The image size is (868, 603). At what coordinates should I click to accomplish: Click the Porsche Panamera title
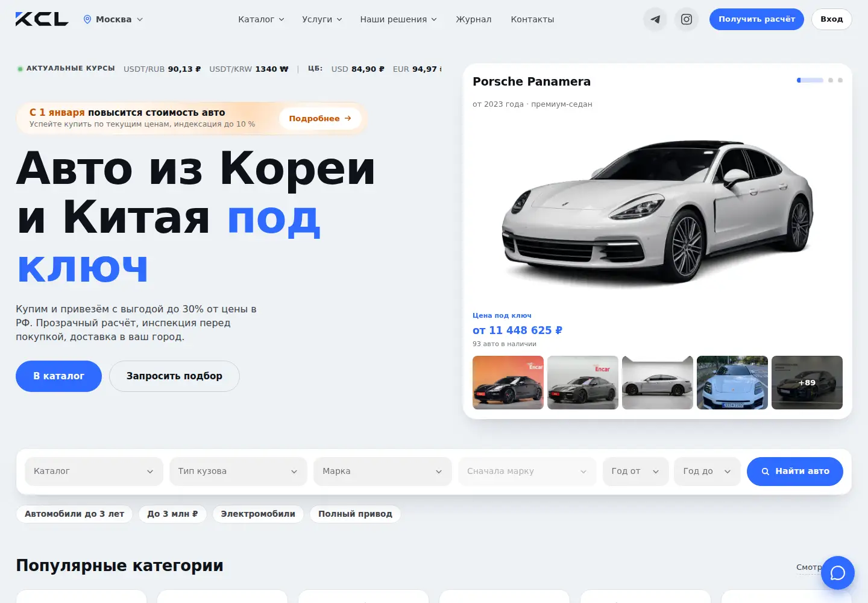[532, 81]
